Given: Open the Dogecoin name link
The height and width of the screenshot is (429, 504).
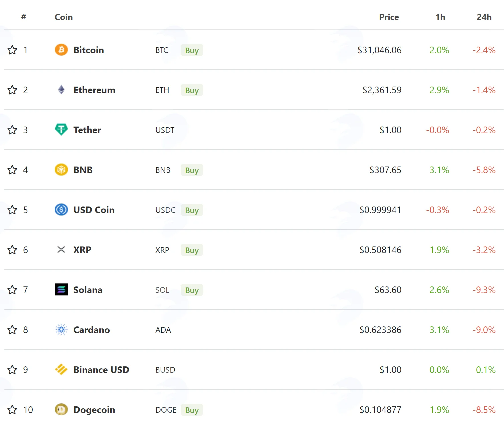Looking at the screenshot, I should pos(94,410).
